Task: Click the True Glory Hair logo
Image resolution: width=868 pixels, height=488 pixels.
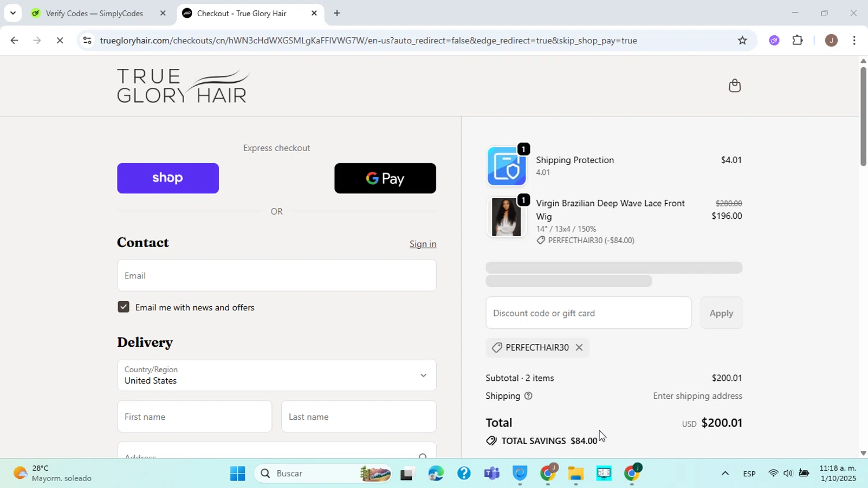Action: pos(183,86)
